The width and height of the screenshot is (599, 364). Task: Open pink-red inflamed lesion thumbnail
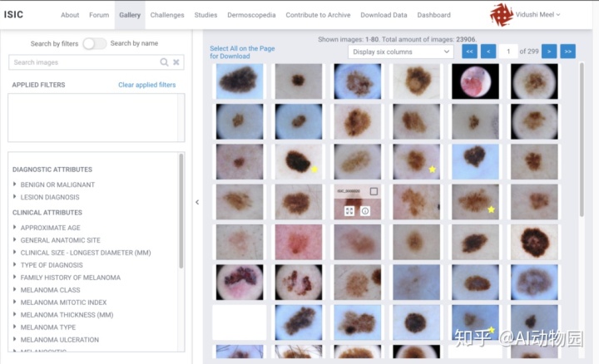tap(299, 242)
